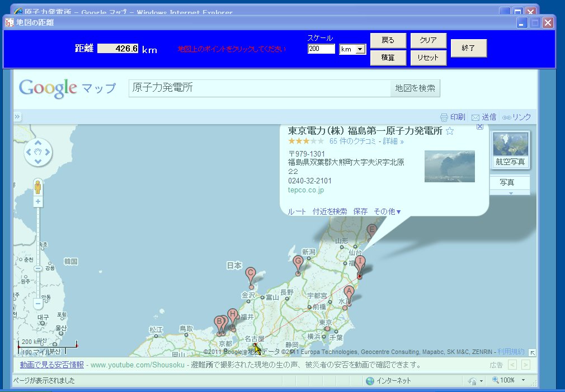Click the 印刷 print icon
This screenshot has width=565, height=392.
tap(444, 117)
